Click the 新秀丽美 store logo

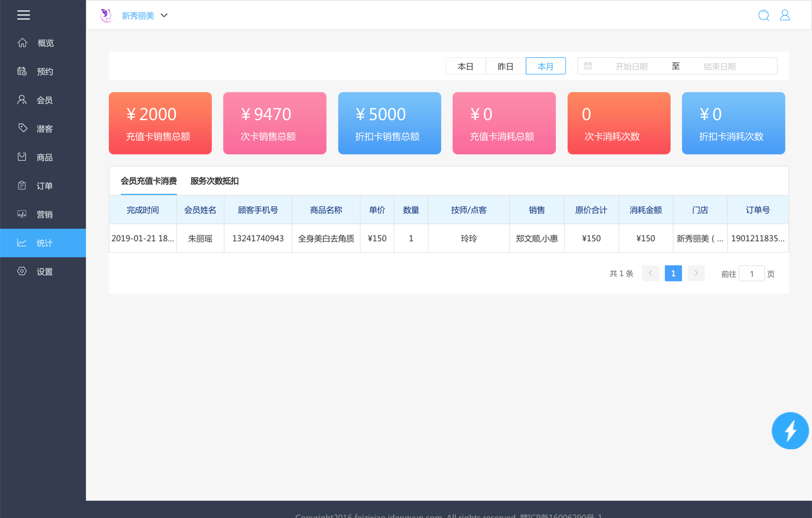coord(106,15)
